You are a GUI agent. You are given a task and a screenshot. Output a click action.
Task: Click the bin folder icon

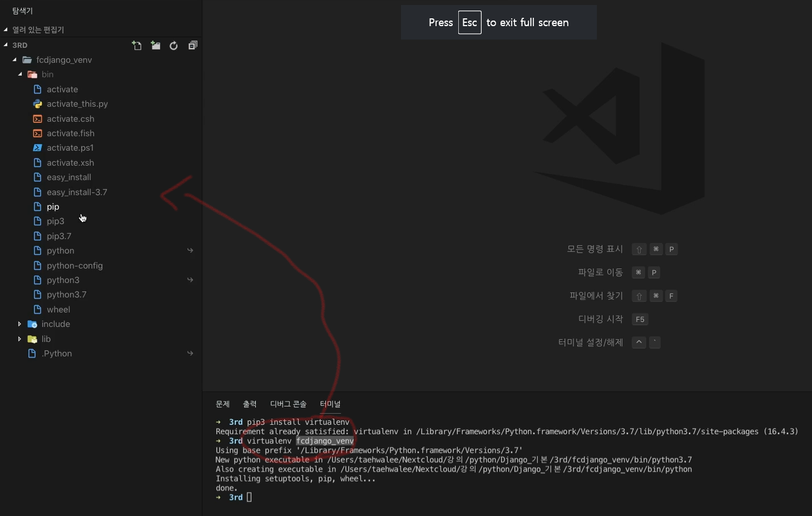[x=32, y=75]
